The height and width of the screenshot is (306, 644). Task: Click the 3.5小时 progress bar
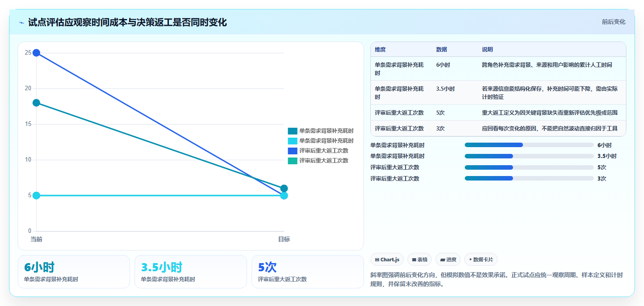[529, 156]
